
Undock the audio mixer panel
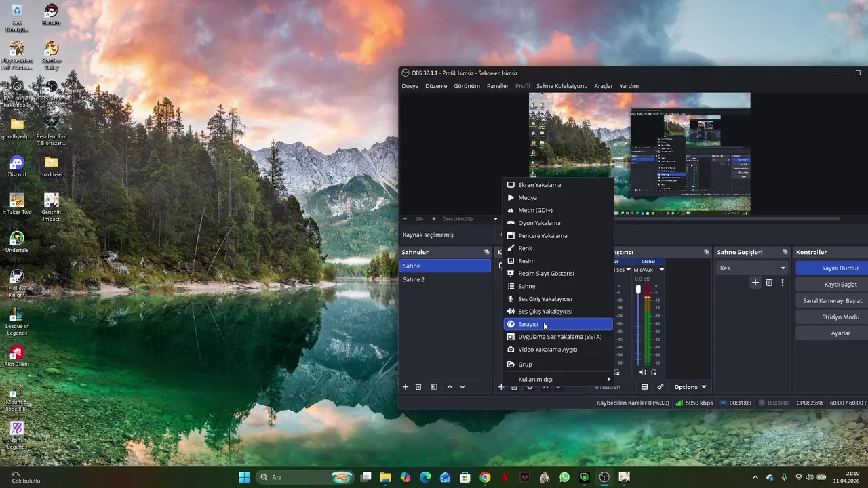(707, 252)
